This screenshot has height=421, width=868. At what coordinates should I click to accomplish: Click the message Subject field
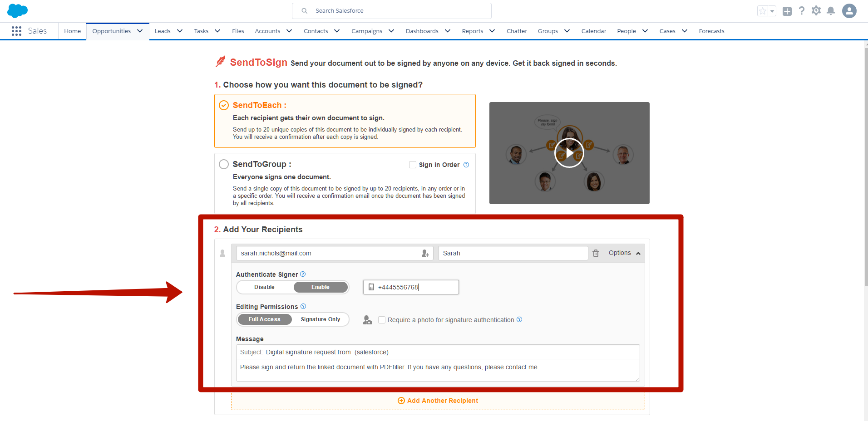(438, 352)
